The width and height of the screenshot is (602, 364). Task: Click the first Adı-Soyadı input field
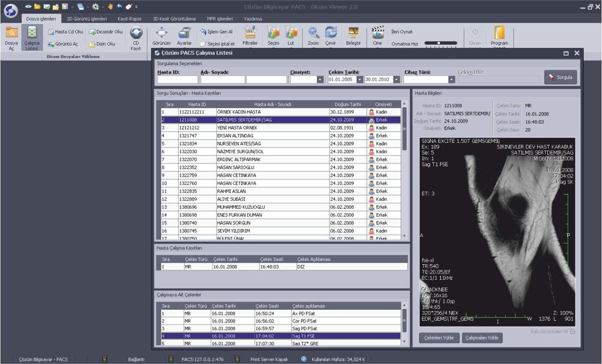tap(222, 79)
